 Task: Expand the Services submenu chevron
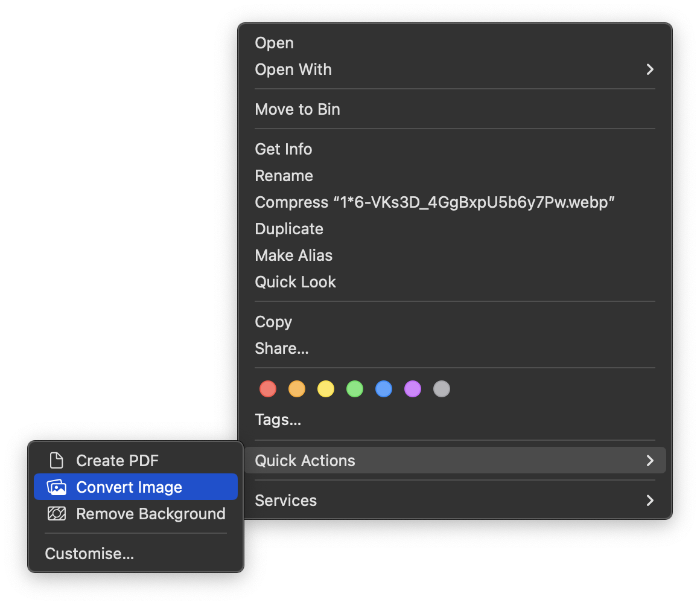(650, 501)
